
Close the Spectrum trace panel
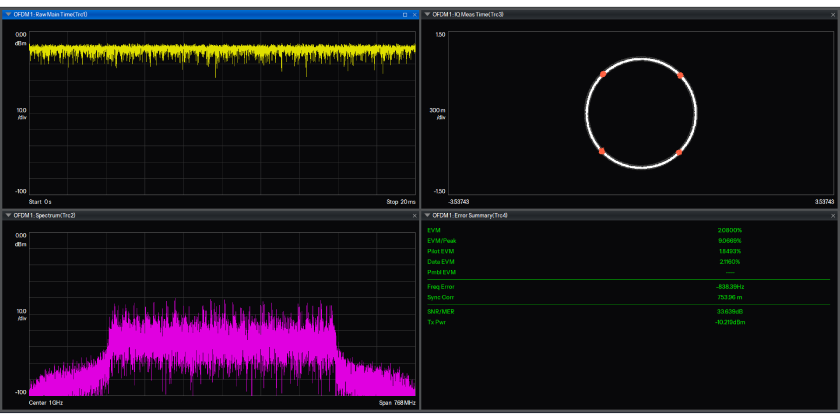coord(414,214)
